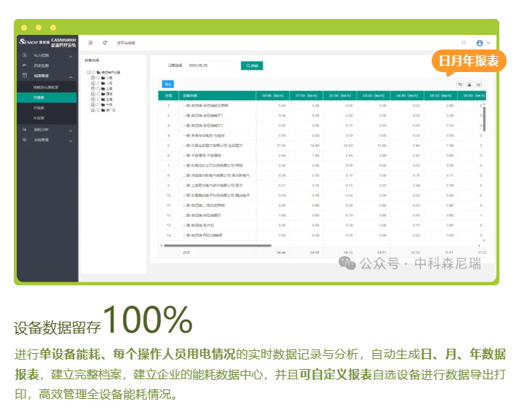Click row number 14 in the table
519x420 pixels.
tap(168, 235)
